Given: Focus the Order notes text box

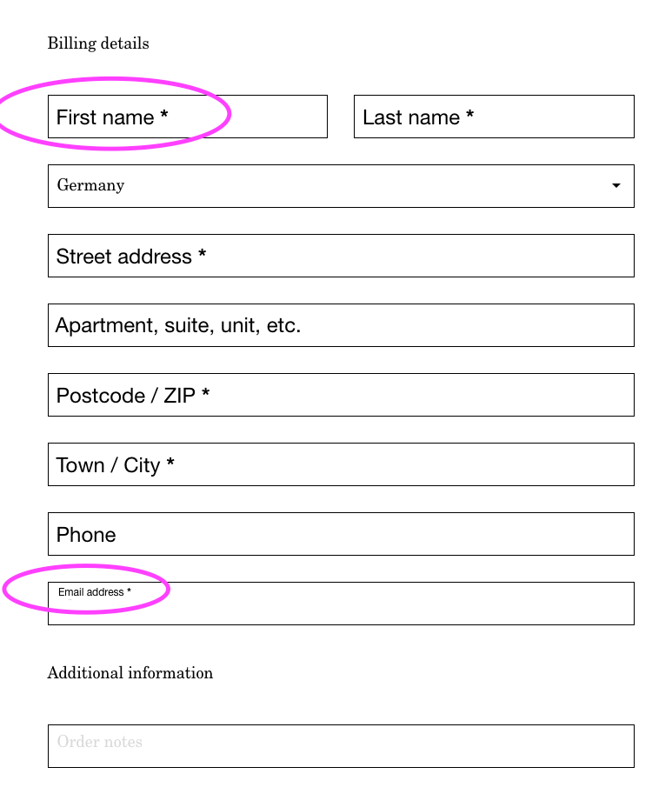Looking at the screenshot, I should click(341, 745).
